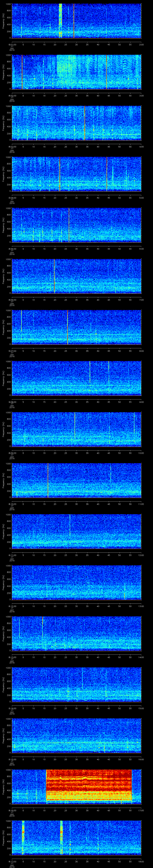153x868 pixels.
Task: Click the '18:00' end time label
Action: [141, 862]
